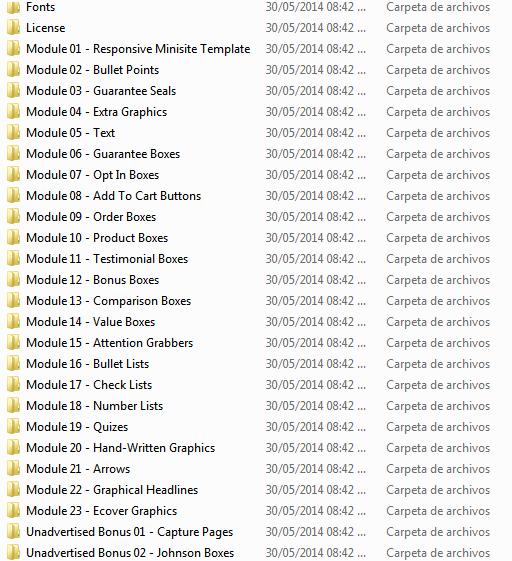Select the Module 21 - Arrows entry
The height and width of the screenshot is (561, 512).
coord(78,469)
